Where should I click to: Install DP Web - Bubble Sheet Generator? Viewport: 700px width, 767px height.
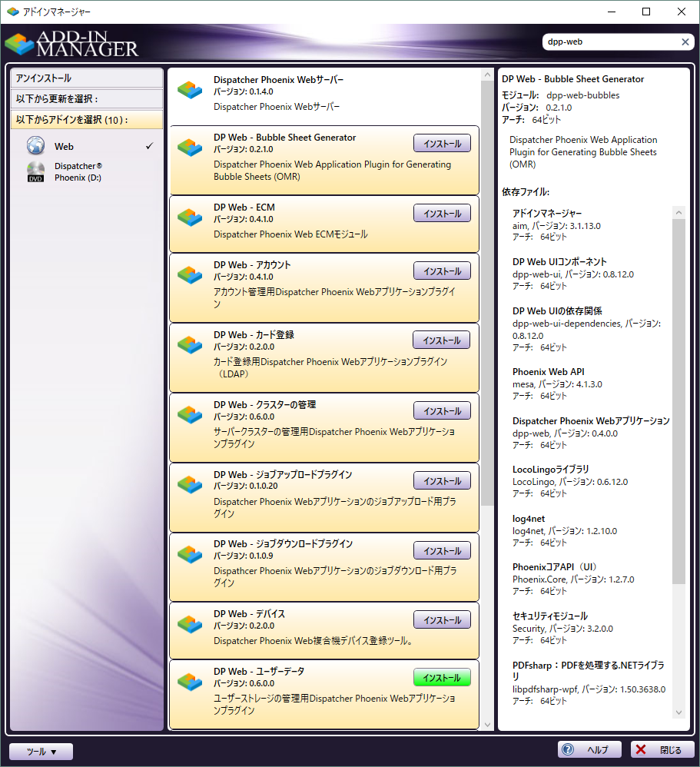point(443,143)
